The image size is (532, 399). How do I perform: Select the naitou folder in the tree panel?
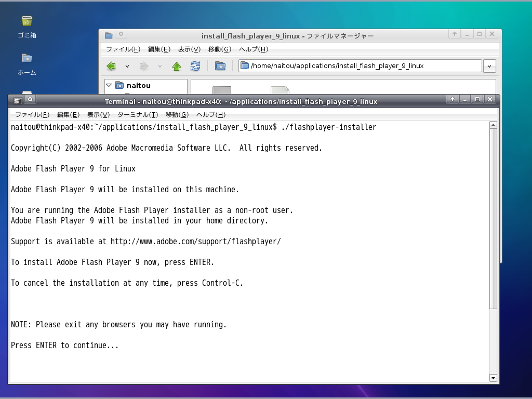click(138, 86)
